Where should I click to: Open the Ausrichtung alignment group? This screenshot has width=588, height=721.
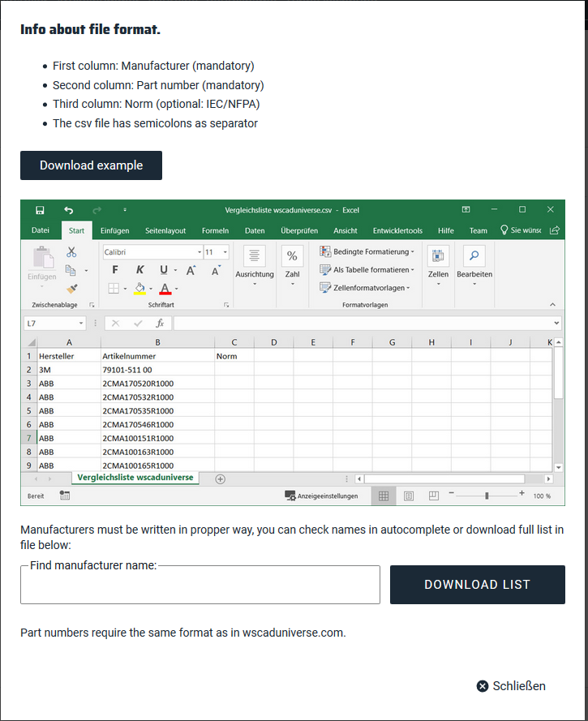pyautogui.click(x=254, y=267)
